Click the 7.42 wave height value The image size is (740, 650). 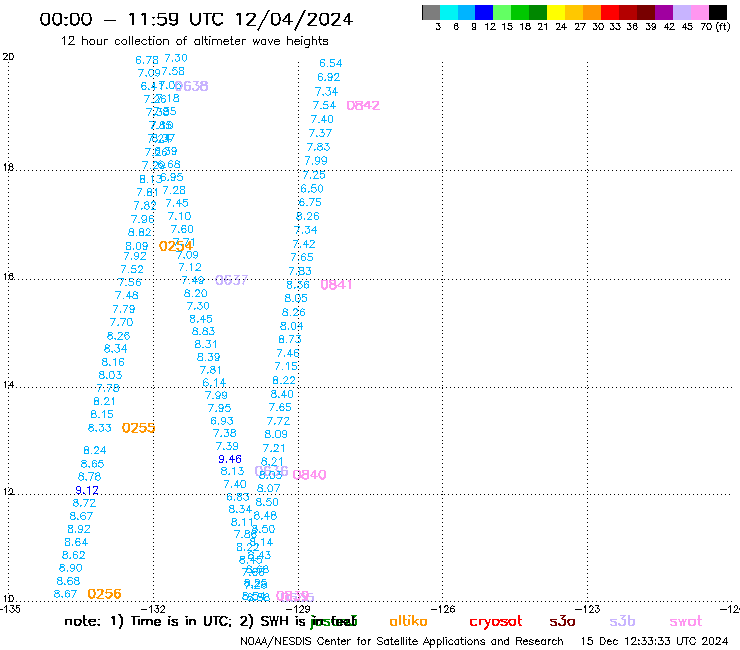(x=304, y=244)
